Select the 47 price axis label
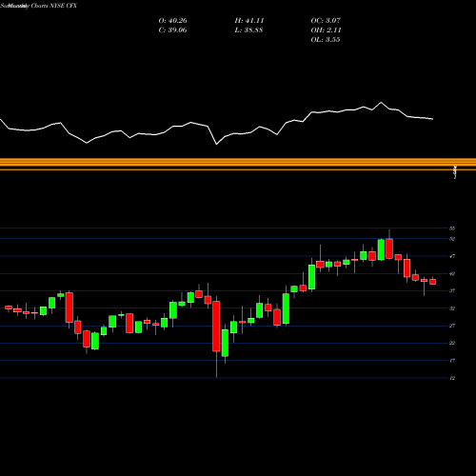The width and height of the screenshot is (476, 476). coord(452,256)
